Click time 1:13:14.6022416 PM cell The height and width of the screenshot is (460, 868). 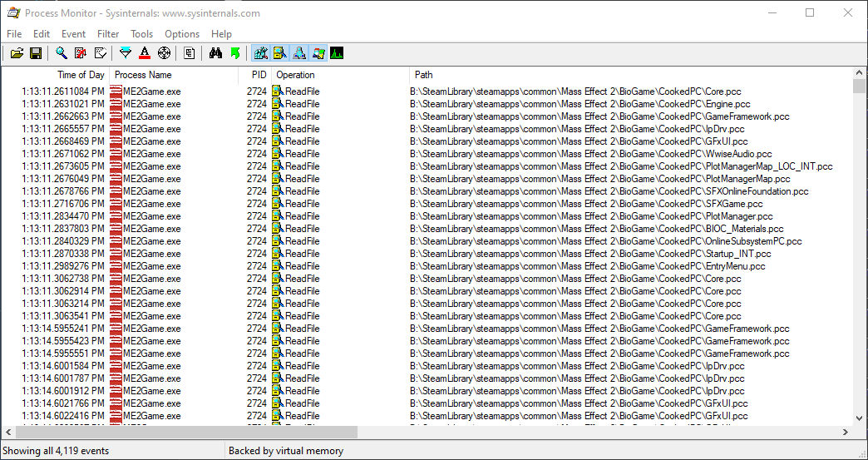(63, 416)
